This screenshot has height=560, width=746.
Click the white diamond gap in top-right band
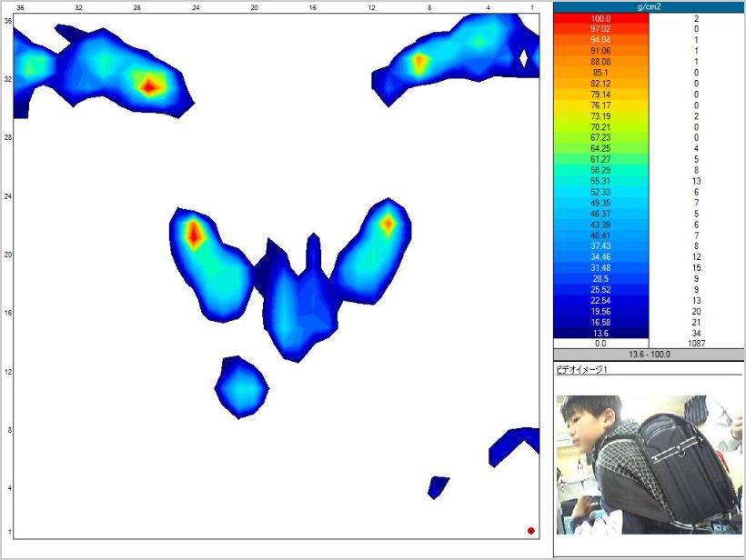[523, 58]
